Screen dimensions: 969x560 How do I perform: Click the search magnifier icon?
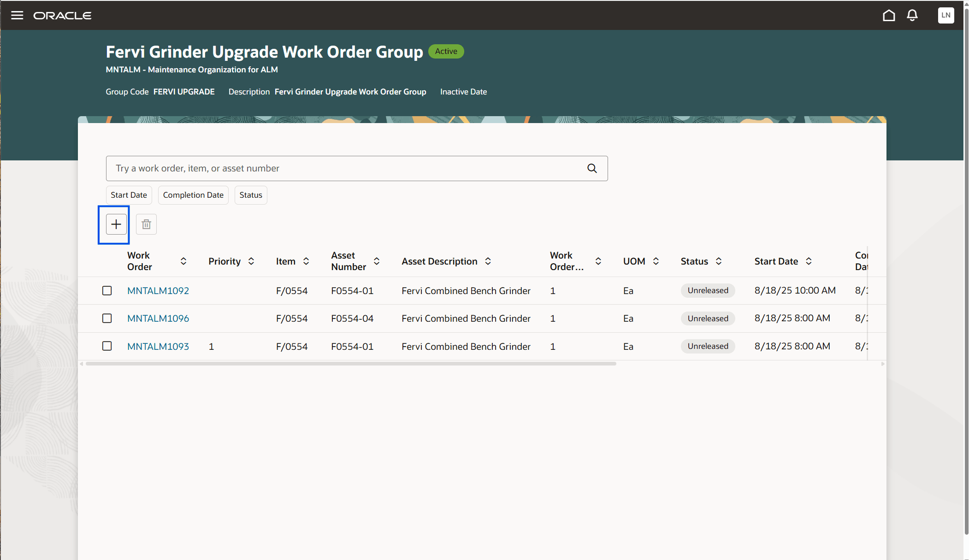pos(591,168)
